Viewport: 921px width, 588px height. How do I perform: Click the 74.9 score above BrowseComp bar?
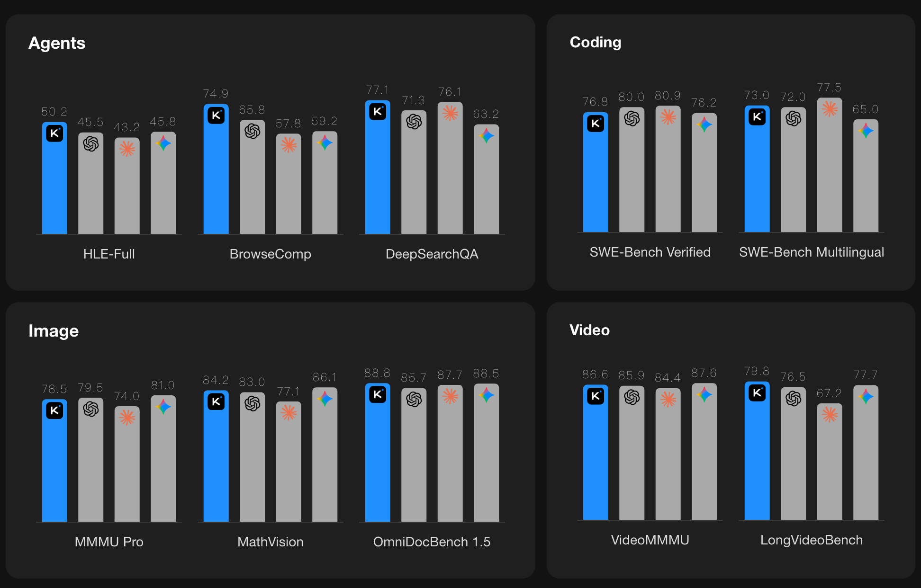point(216,93)
